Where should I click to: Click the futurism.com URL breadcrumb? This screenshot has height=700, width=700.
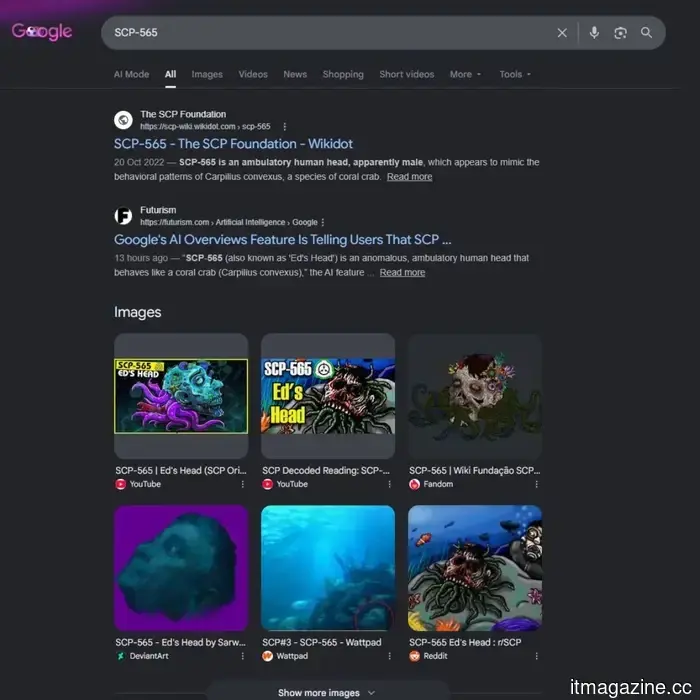coord(229,222)
